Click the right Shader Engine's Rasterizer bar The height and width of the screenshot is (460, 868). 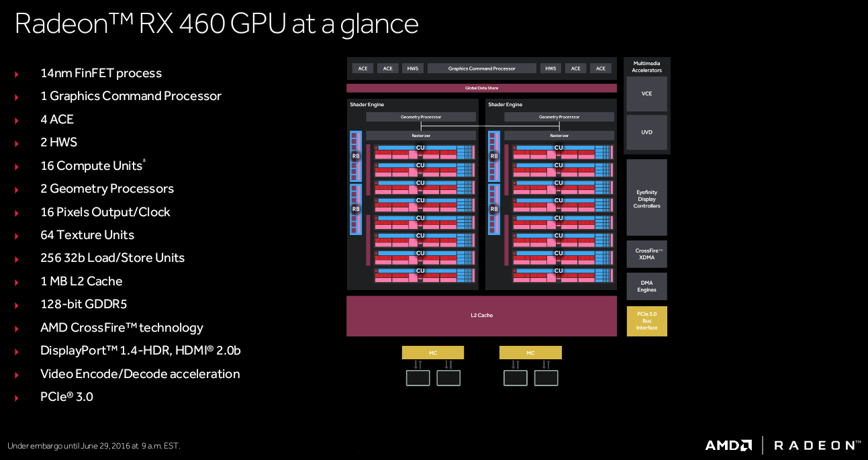point(559,136)
